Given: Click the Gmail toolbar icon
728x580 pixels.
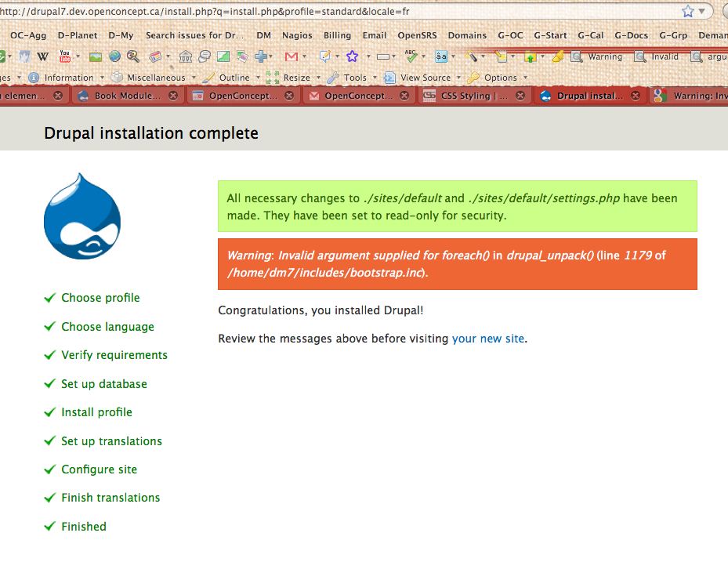Looking at the screenshot, I should 290,56.
